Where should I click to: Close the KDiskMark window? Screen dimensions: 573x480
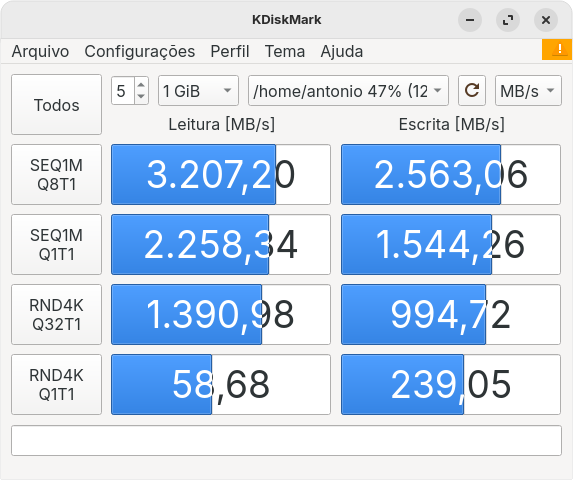pyautogui.click(x=546, y=20)
